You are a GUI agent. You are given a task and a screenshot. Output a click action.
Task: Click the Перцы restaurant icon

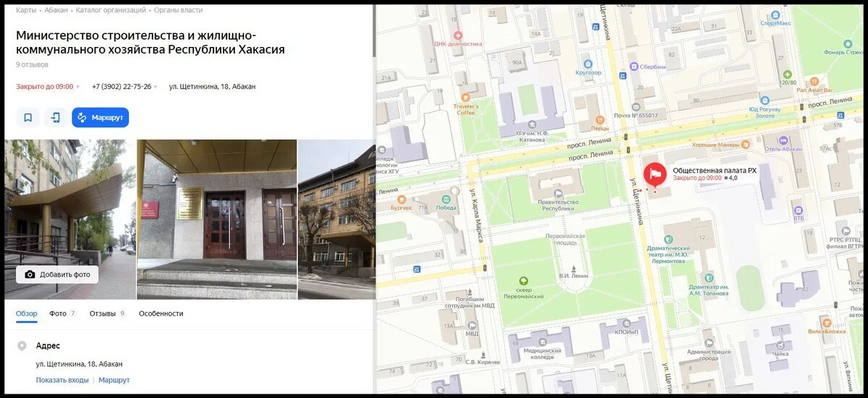[599, 120]
